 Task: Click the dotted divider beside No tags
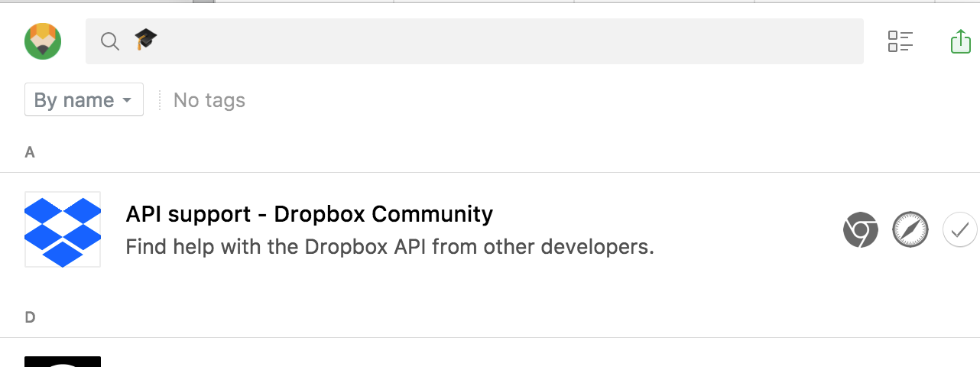[x=160, y=100]
